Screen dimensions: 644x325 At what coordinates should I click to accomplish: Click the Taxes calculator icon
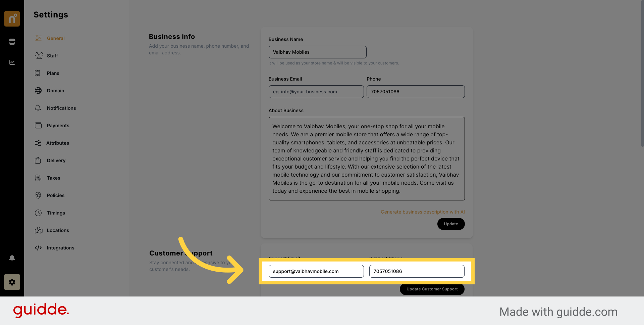click(x=38, y=178)
